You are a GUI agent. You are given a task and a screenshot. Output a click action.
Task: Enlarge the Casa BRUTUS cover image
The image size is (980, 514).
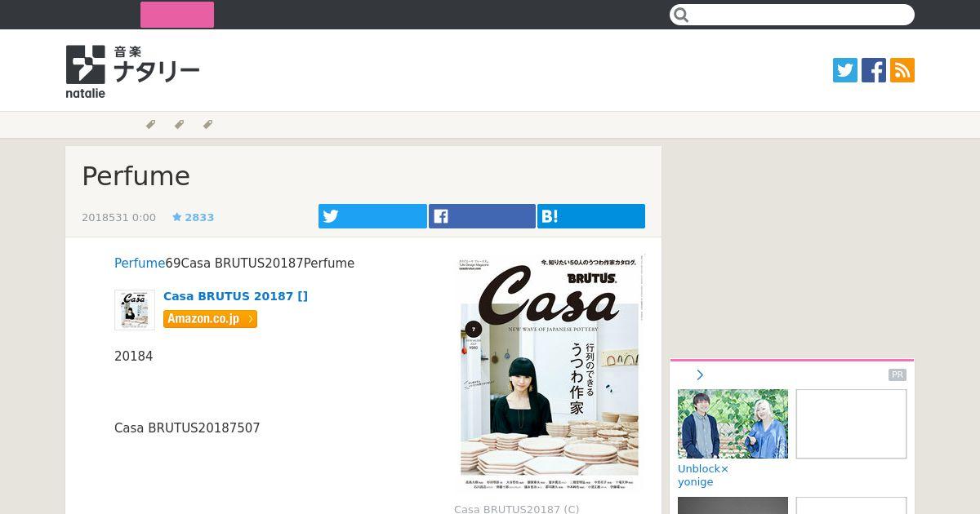click(x=550, y=374)
